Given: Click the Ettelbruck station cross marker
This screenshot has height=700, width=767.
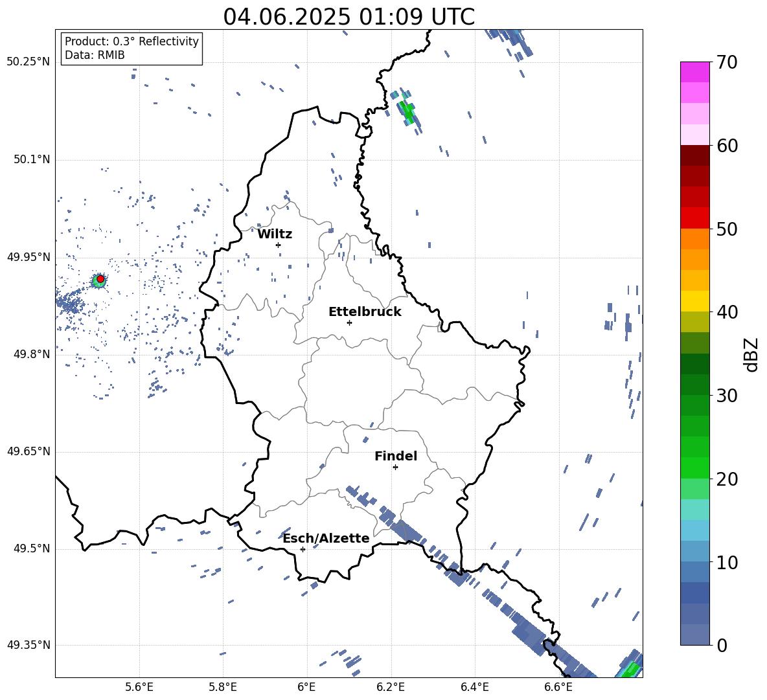Looking at the screenshot, I should [x=349, y=322].
